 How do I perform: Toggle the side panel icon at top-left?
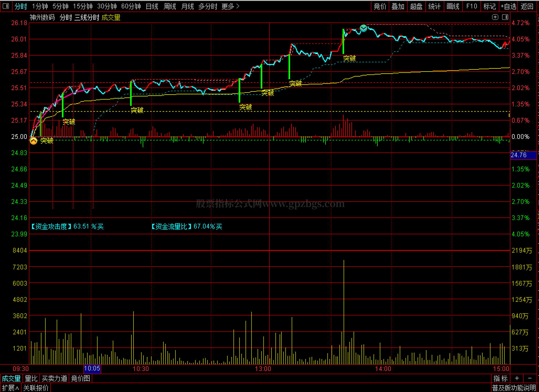click(6, 6)
